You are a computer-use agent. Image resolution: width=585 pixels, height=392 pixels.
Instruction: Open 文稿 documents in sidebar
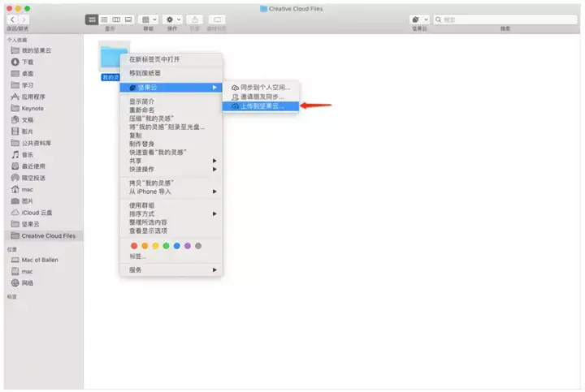tap(23, 119)
